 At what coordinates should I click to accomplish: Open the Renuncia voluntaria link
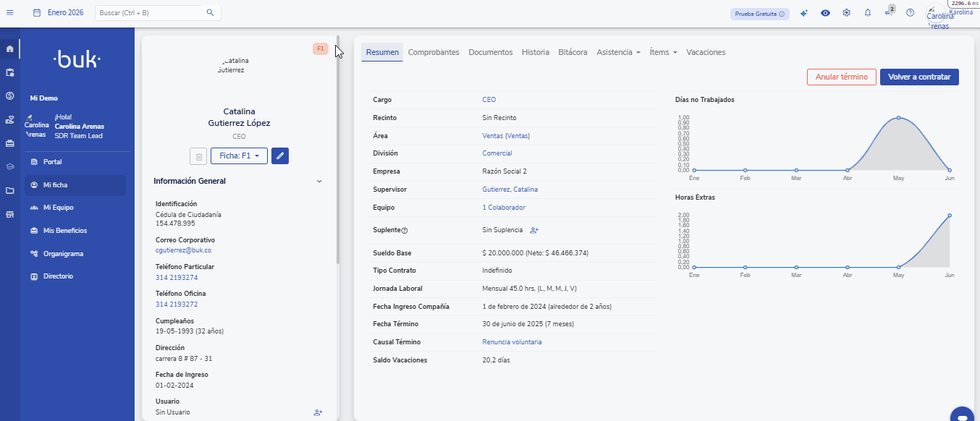(x=512, y=342)
